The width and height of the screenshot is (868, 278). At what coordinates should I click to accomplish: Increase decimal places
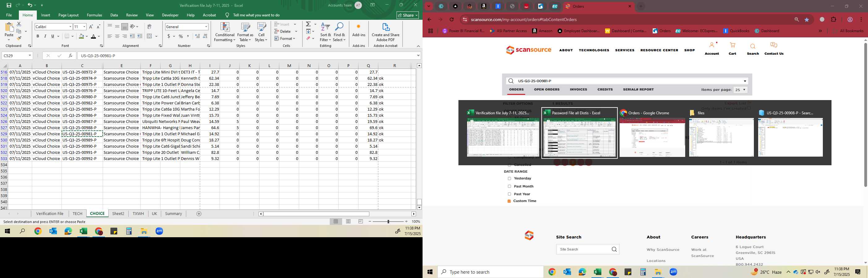click(197, 36)
